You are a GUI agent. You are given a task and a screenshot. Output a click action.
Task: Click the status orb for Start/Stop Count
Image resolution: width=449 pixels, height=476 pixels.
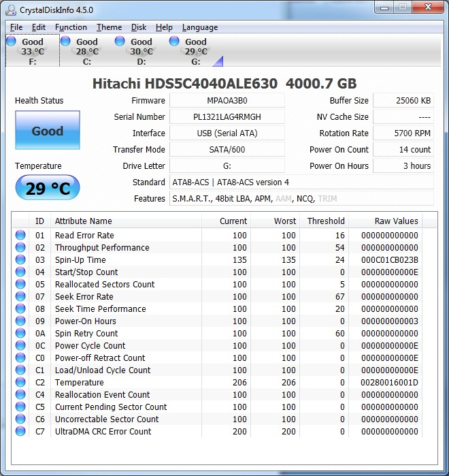coord(20,272)
